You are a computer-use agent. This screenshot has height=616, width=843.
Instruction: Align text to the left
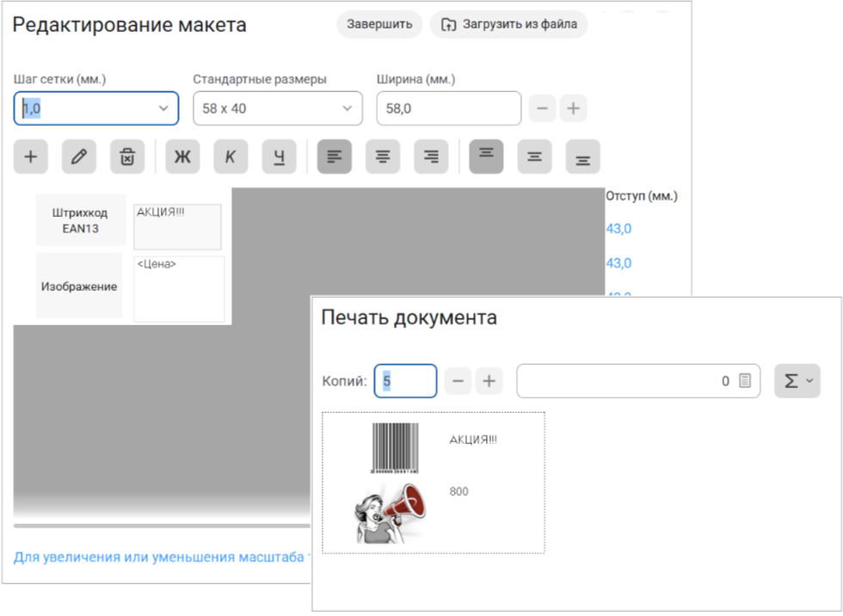pos(335,157)
